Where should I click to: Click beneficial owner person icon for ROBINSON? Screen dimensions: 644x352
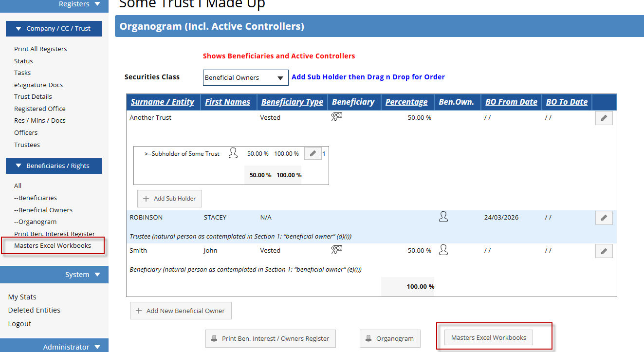click(443, 217)
